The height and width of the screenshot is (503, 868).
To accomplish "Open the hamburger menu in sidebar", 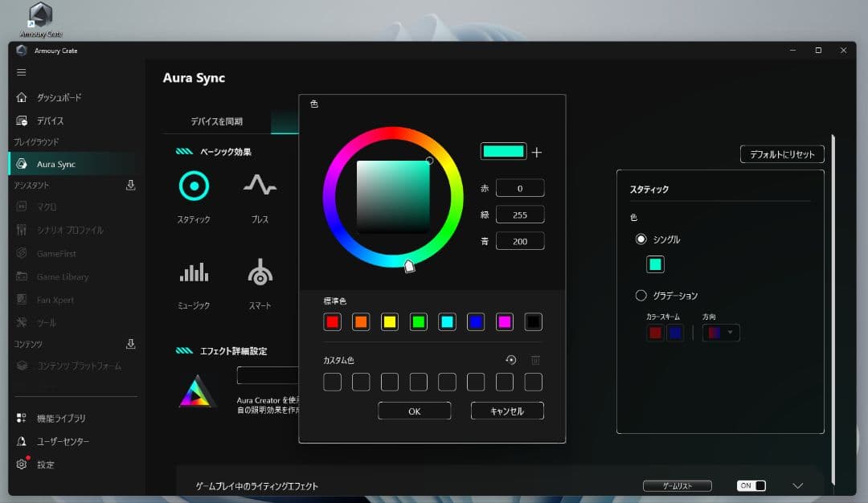I will pos(22,72).
